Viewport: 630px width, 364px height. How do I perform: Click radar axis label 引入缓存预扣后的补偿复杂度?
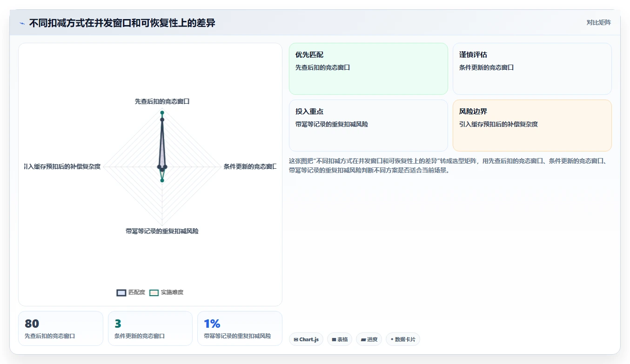62,166
